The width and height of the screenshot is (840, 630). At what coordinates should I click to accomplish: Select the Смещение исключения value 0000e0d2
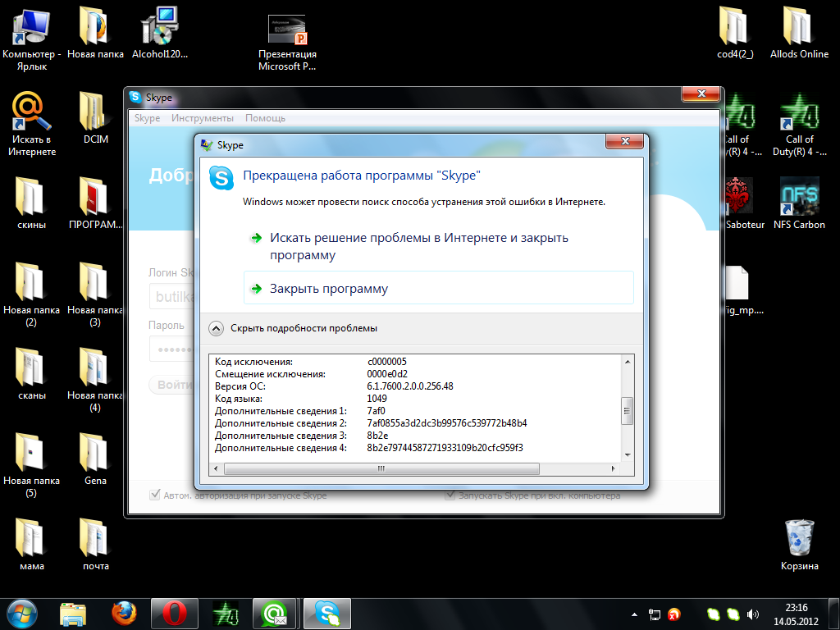point(387,374)
